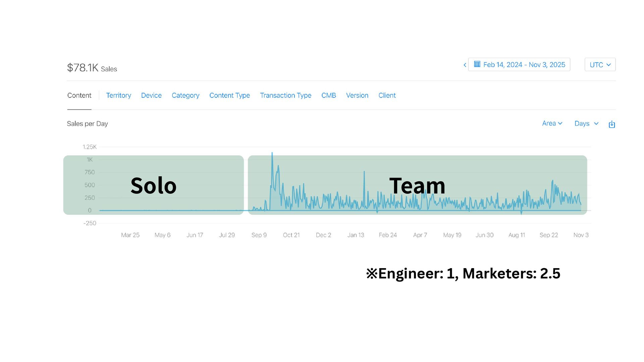Switch to the Client tab
Viewport: 644px width, 362px height.
tap(387, 96)
